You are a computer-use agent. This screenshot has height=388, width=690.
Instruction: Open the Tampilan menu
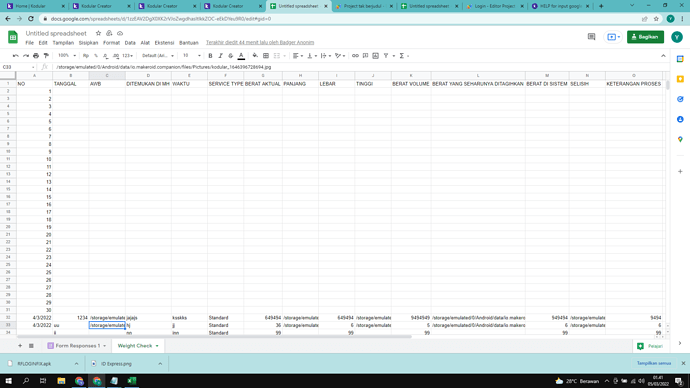pyautogui.click(x=63, y=43)
